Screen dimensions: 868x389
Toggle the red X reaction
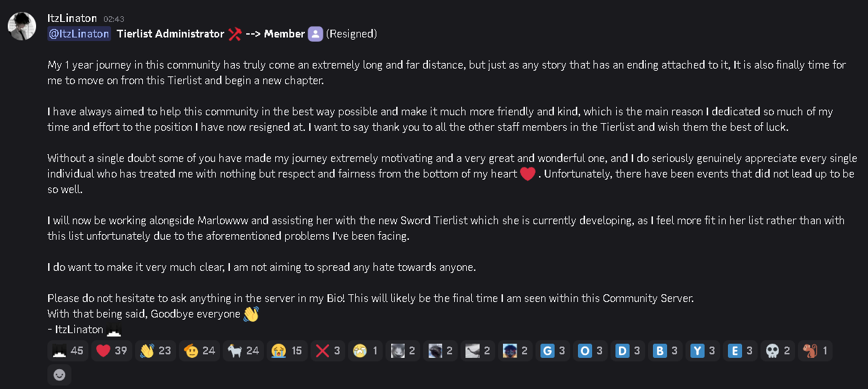point(327,351)
